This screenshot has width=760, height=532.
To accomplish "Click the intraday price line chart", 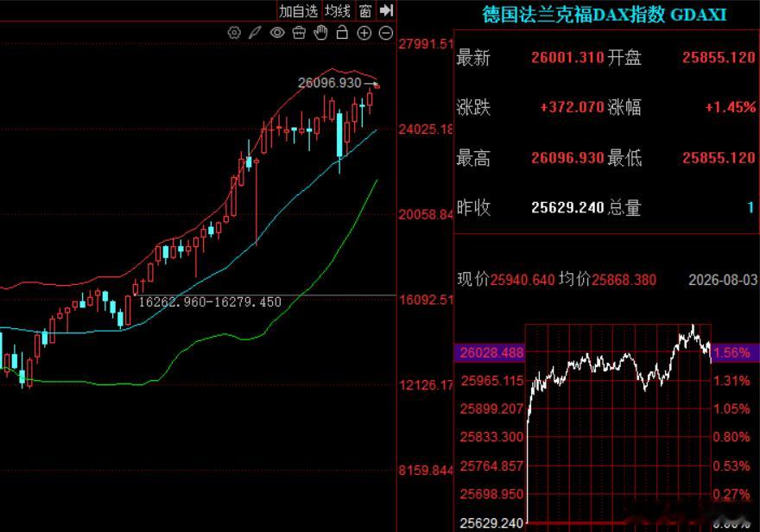I will pyautogui.click(x=618, y=422).
